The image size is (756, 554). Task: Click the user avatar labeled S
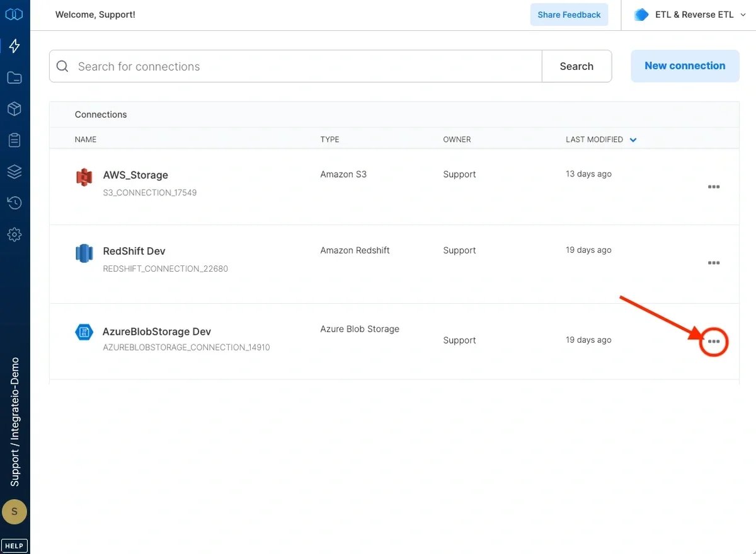14,512
